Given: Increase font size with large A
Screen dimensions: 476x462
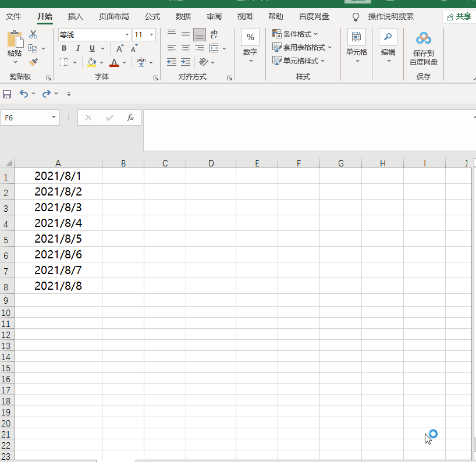Looking at the screenshot, I should click(120, 48).
